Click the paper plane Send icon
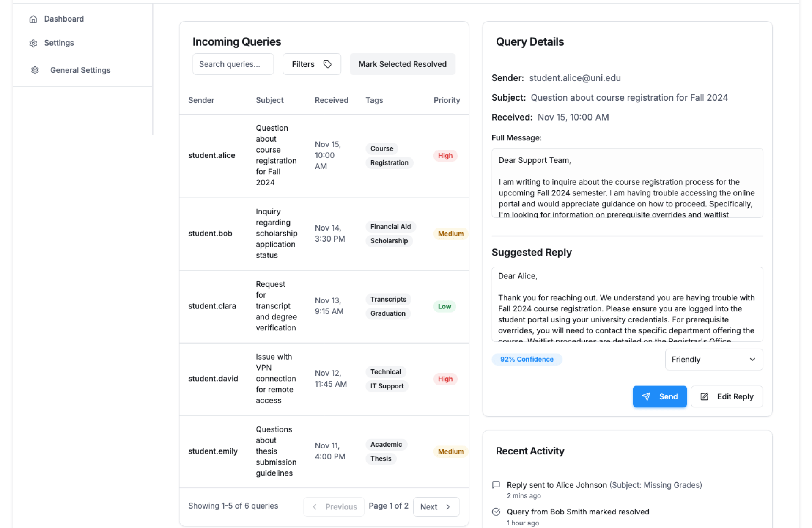The width and height of the screenshot is (812, 528). pyautogui.click(x=646, y=396)
